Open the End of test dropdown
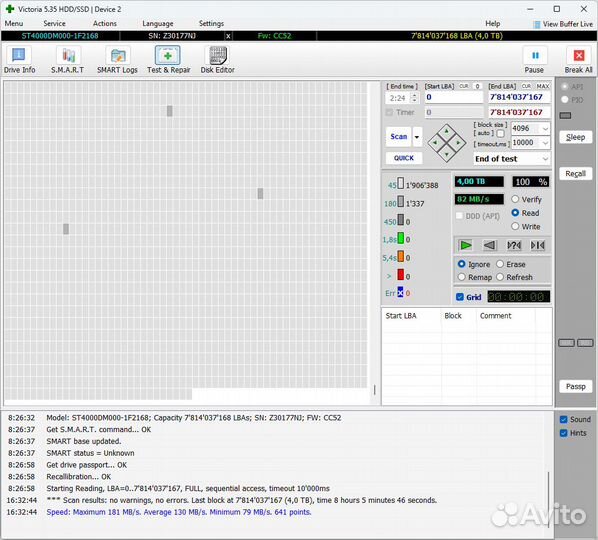The height and width of the screenshot is (540, 598). (545, 159)
